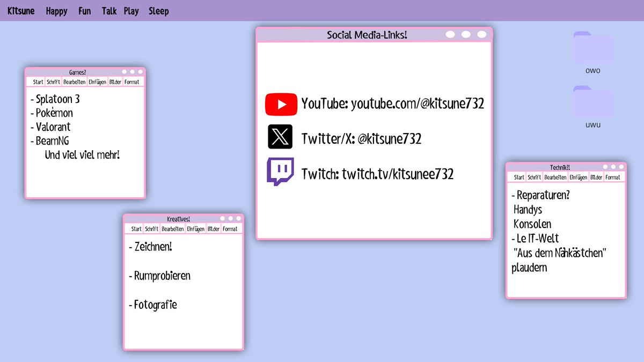Select Bearbeiten tab in Technik?! window
Viewport: 644px width, 362px height.
[555, 177]
